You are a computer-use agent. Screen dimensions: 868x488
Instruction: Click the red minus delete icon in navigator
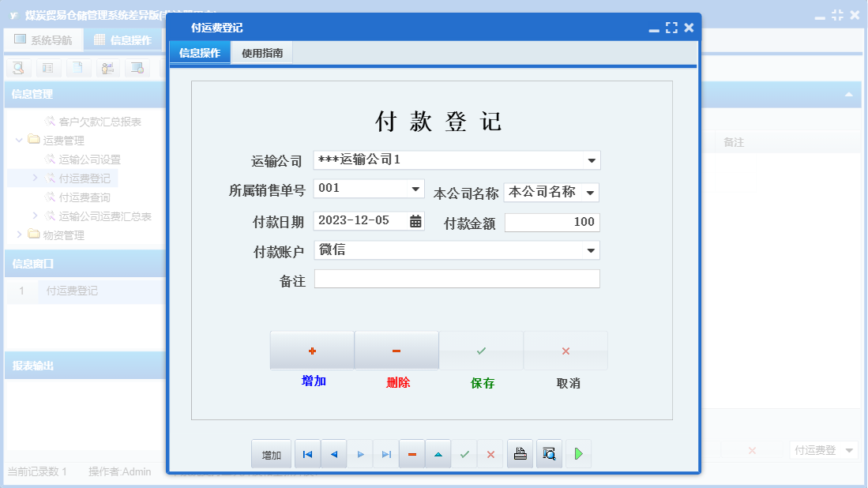click(x=411, y=453)
